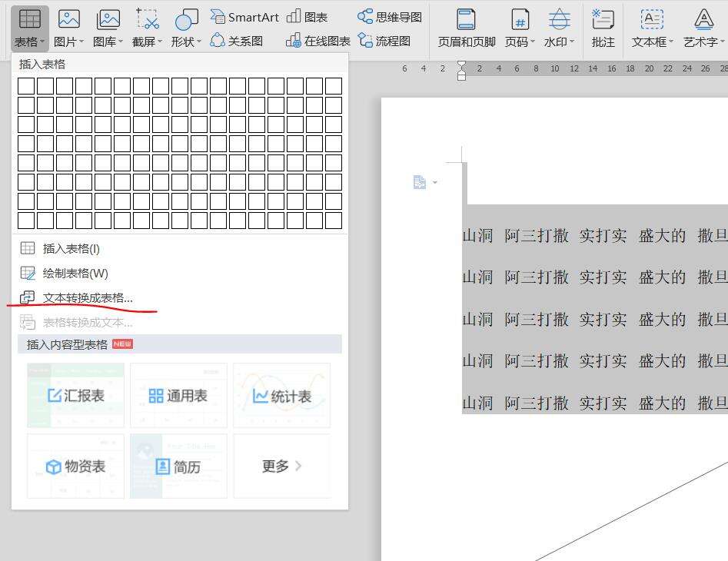Expand the 文本框 text box dropdown
Screen dimensions: 728x561
652,42
